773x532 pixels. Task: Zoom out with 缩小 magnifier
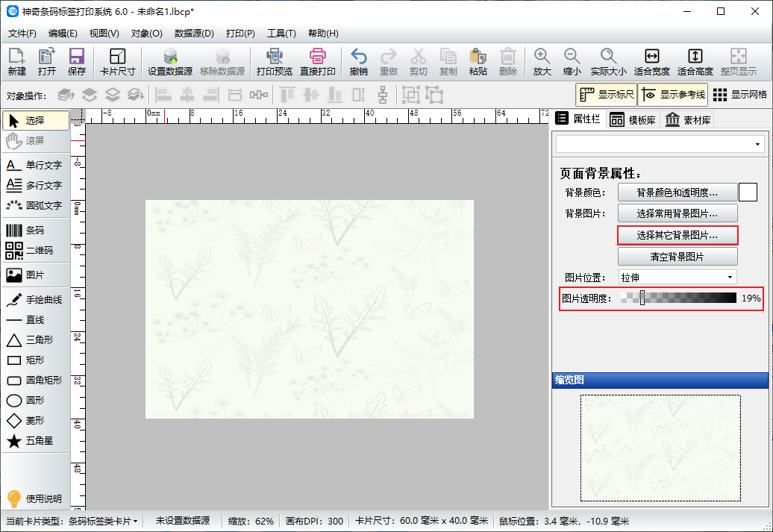pyautogui.click(x=572, y=62)
